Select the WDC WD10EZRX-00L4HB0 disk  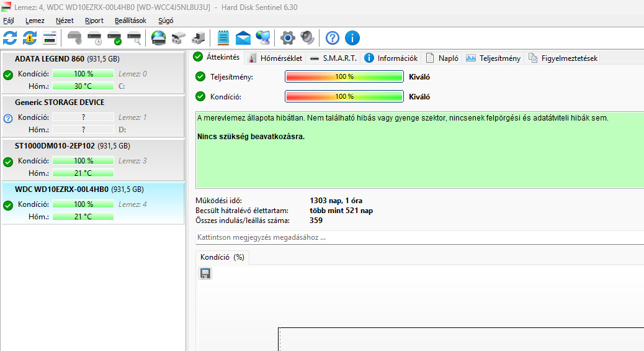pos(93,203)
